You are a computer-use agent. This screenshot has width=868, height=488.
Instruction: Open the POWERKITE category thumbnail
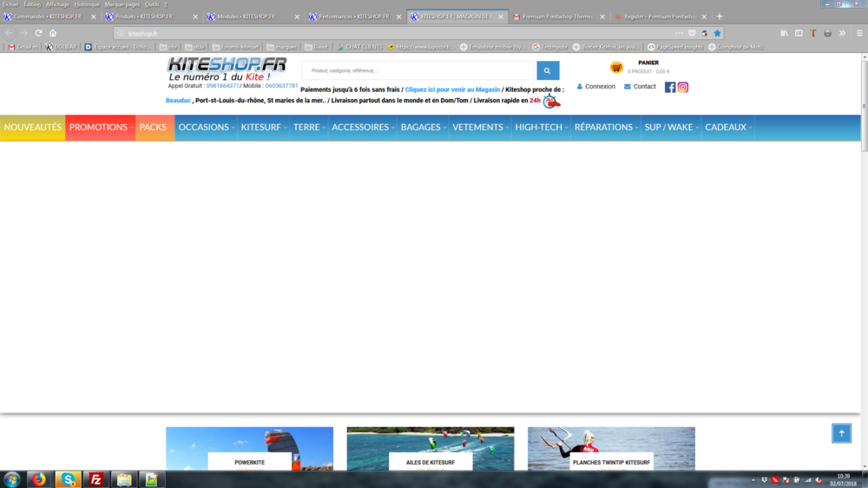click(x=250, y=449)
